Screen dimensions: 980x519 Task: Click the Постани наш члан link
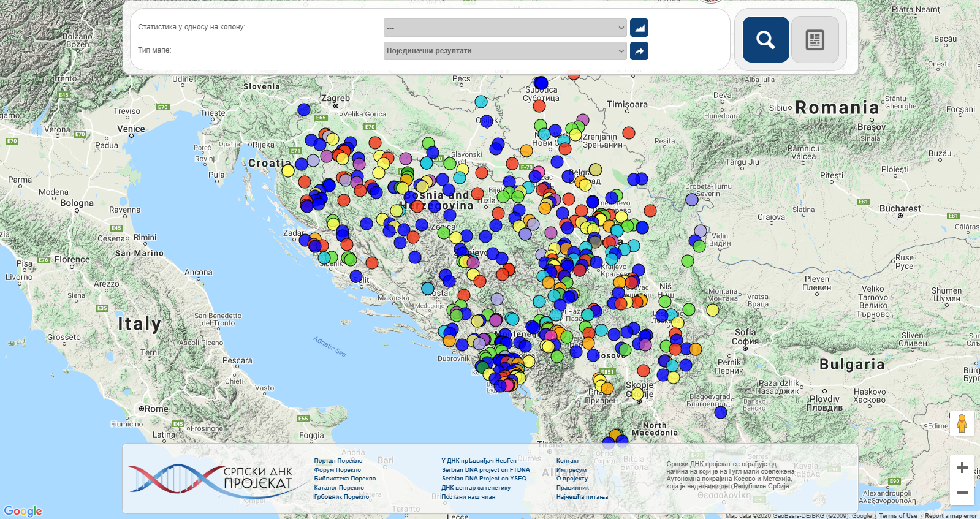click(468, 497)
